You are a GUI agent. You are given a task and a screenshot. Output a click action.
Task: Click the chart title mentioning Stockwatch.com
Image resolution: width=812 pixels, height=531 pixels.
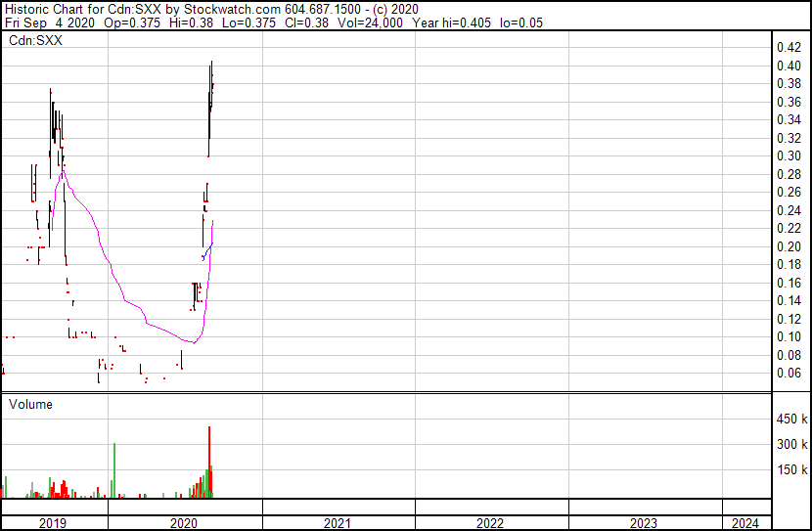tap(211, 9)
